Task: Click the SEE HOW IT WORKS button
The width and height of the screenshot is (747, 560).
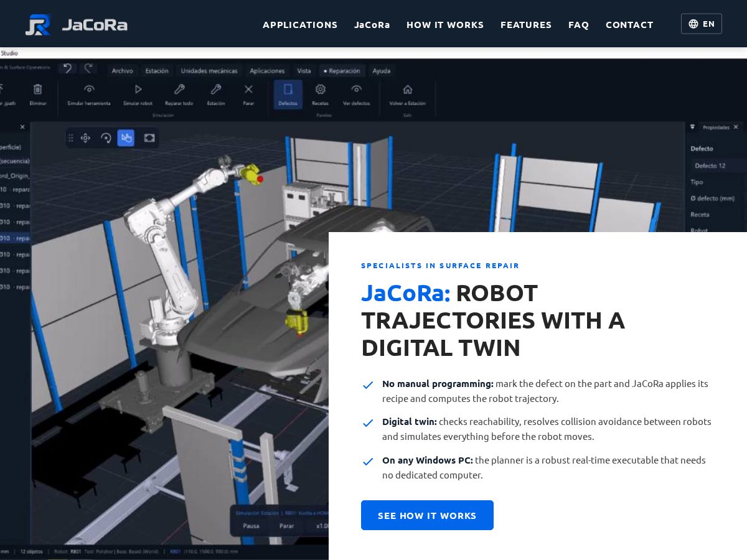Action: click(x=427, y=515)
